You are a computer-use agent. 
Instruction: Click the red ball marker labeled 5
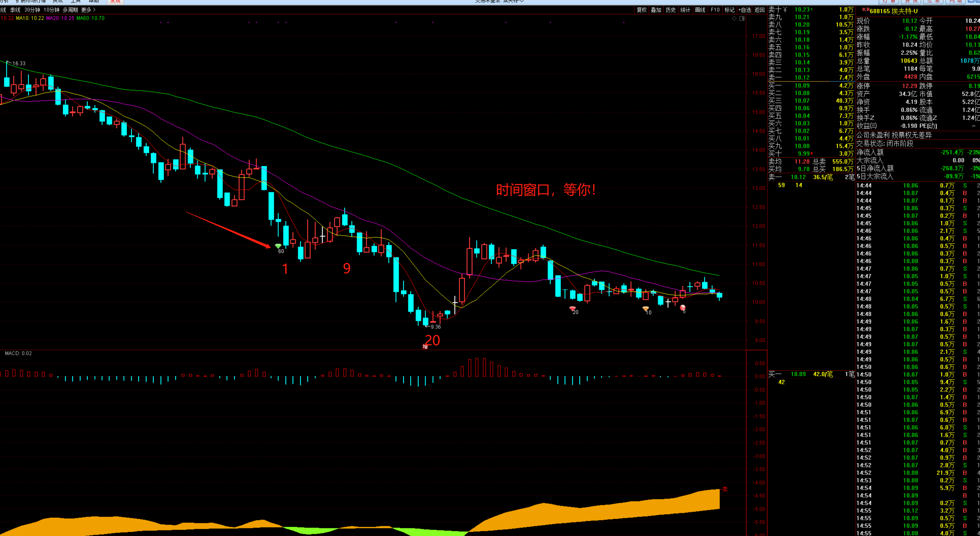tap(683, 307)
